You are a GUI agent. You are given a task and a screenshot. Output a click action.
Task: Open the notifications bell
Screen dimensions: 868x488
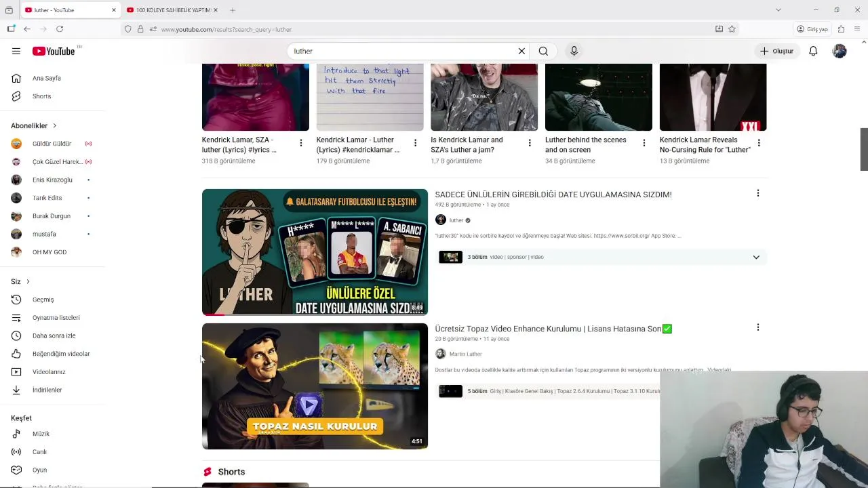[813, 51]
